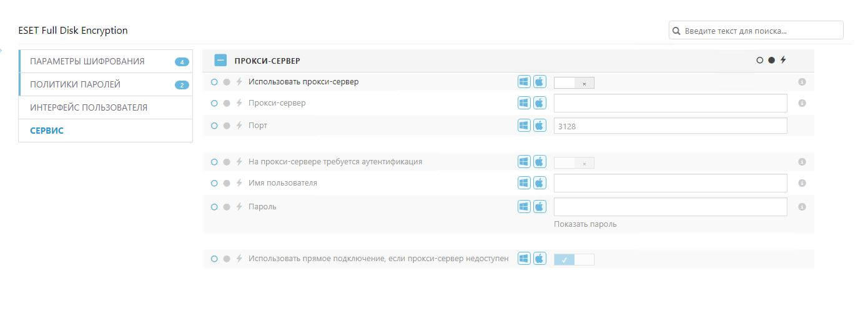Screen dimensions: 868x323
Task: Click the badge 4 next to ПАРАМЕТРЫ ШИФРОВАНИЯ
Action: (182, 62)
